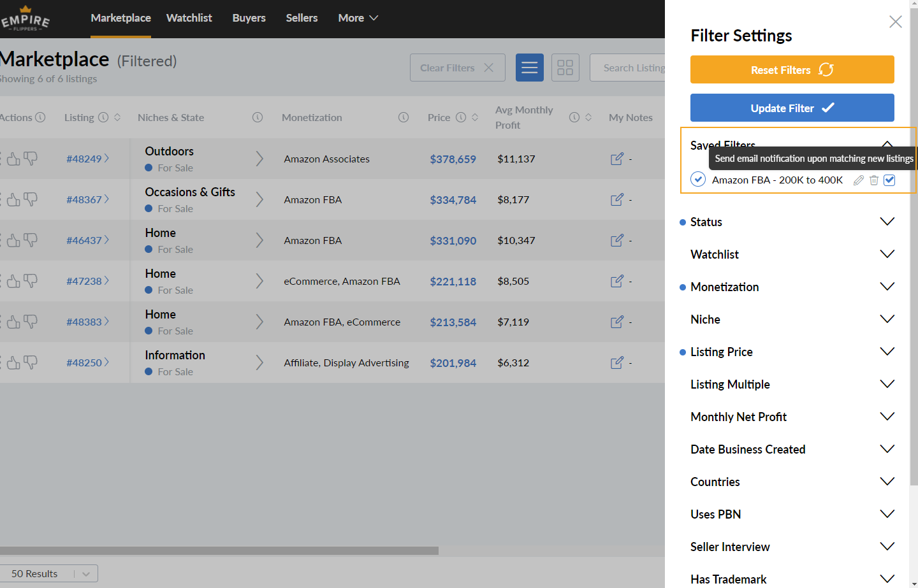Click thumbs down icon for listing #46437
This screenshot has width=918, height=588.
pos(31,240)
